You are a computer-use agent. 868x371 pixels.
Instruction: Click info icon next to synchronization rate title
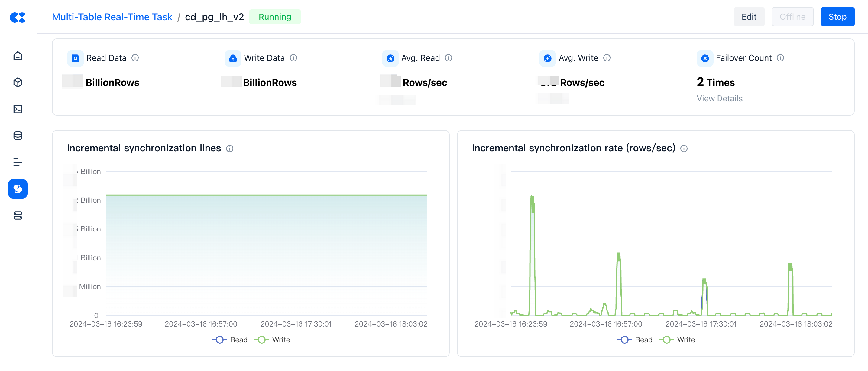[684, 149]
